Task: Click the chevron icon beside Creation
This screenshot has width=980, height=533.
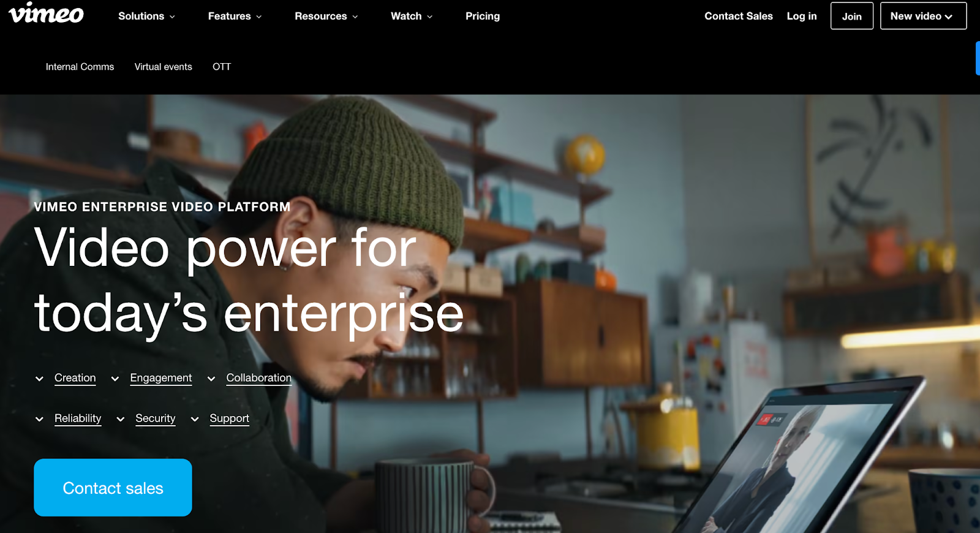Action: 39,379
